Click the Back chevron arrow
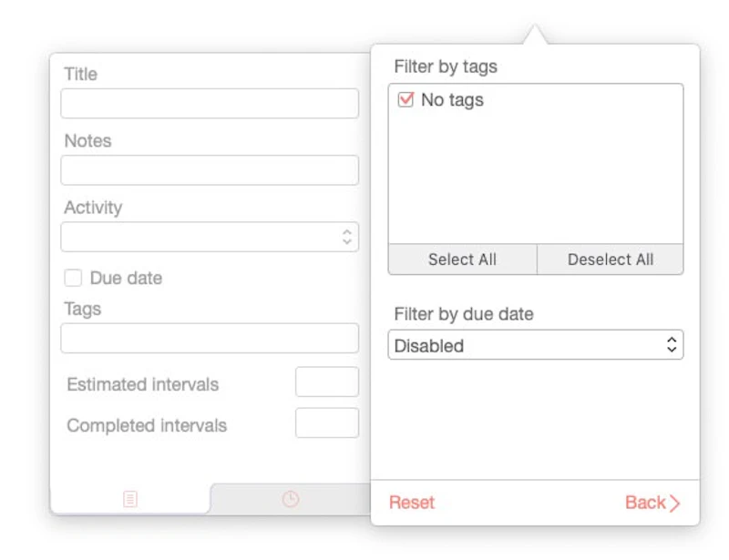 [x=675, y=503]
